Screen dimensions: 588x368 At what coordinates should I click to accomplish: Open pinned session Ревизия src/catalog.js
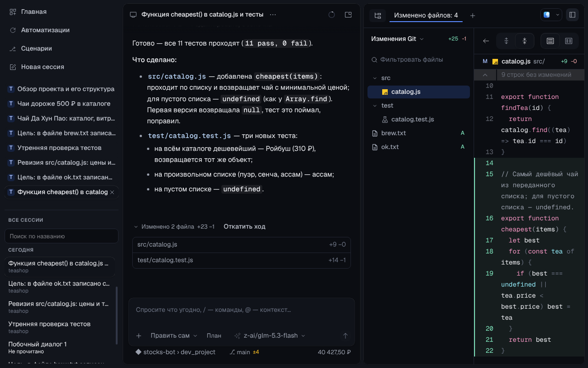(61, 162)
